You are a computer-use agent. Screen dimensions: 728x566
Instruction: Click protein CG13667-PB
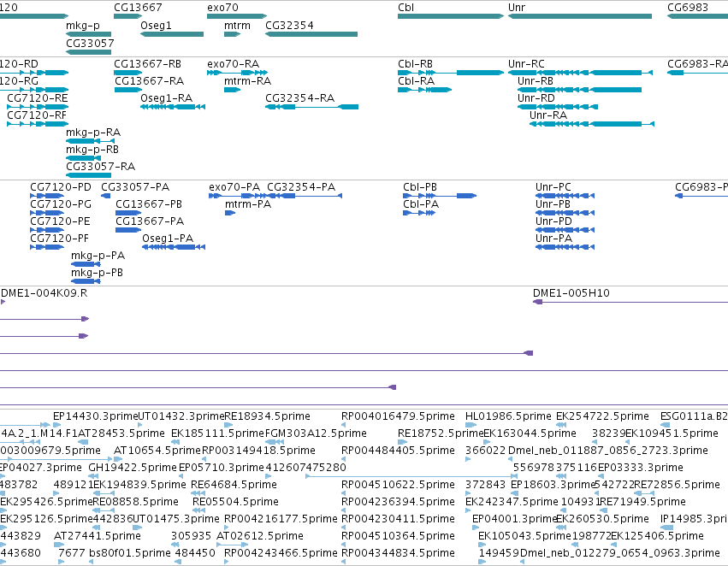(x=149, y=204)
